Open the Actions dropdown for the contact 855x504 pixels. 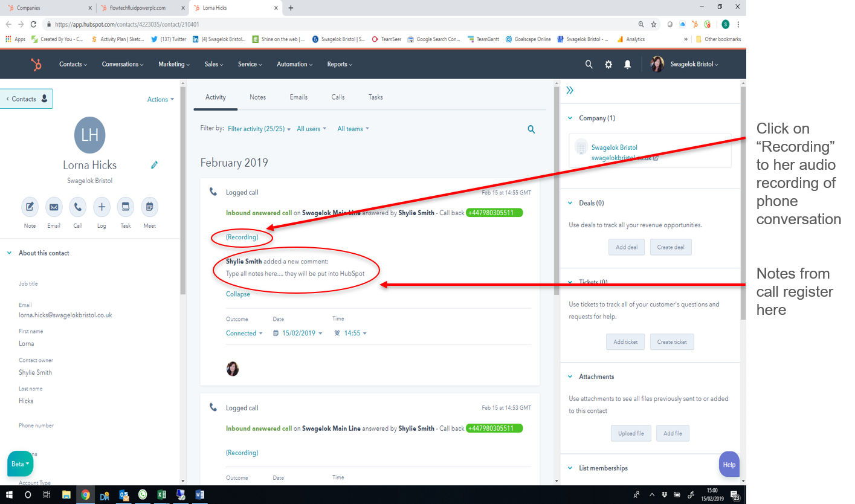click(x=161, y=100)
